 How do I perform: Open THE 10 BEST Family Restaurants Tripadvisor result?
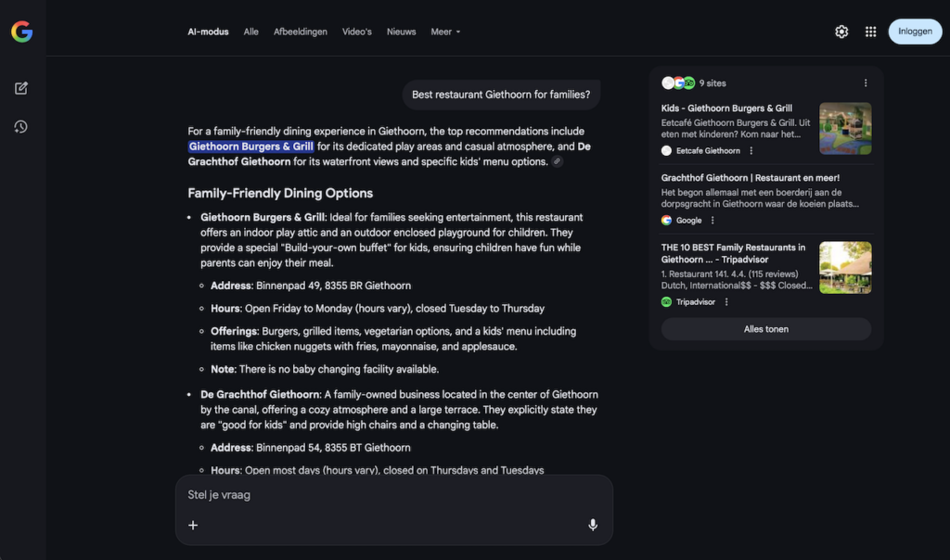tap(733, 253)
